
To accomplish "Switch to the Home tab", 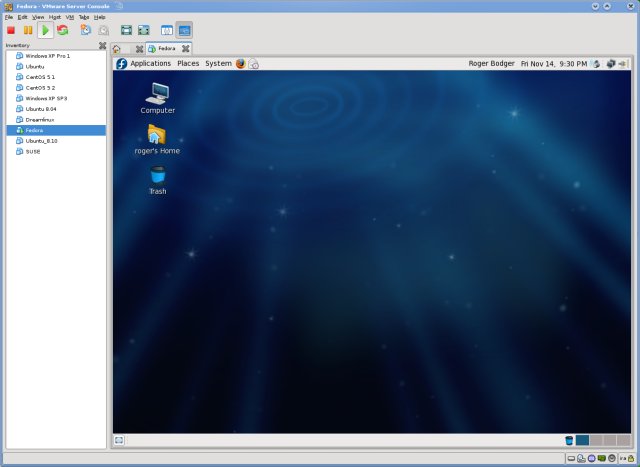I will pyautogui.click(x=117, y=49).
